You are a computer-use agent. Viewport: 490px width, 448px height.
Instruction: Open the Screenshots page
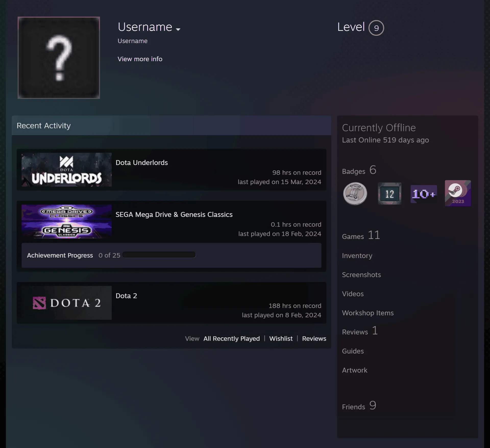tap(361, 275)
